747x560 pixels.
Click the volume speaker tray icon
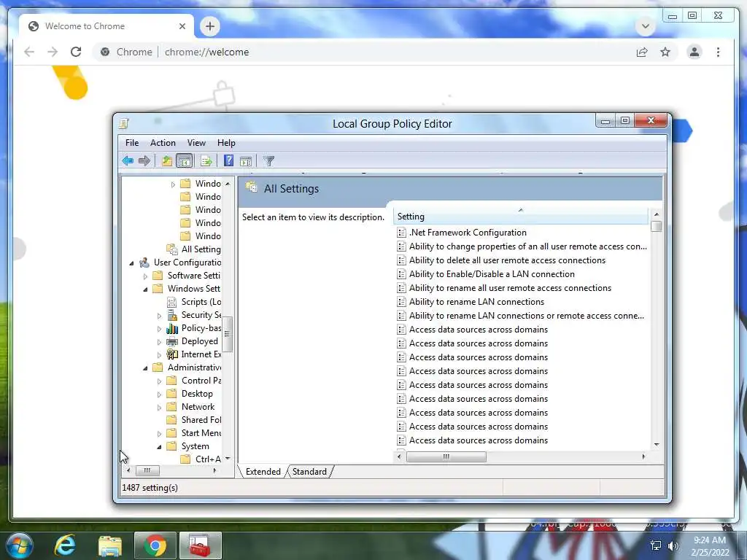(673, 545)
